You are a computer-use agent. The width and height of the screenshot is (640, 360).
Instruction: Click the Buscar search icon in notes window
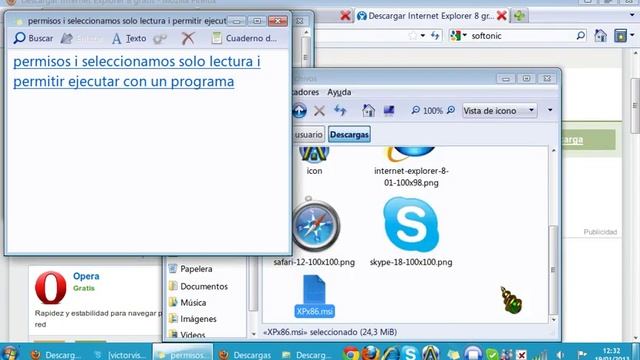[x=20, y=38]
